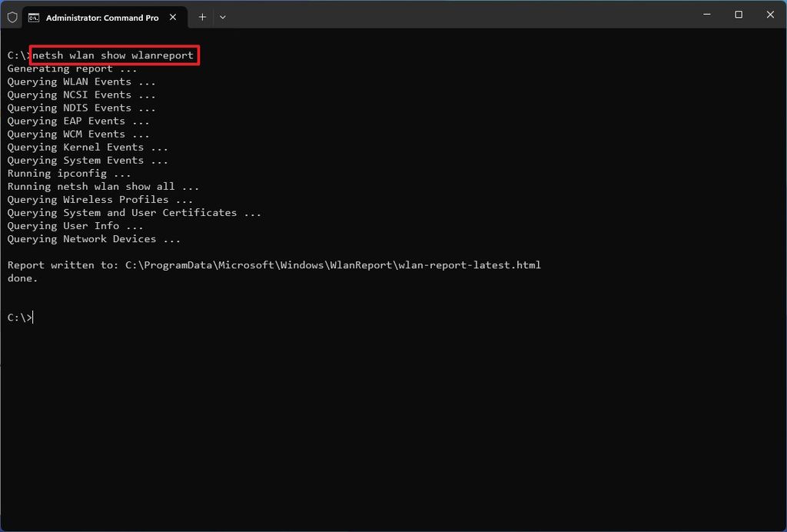Click the blinking cursor at the C:\> prompt
Image resolution: width=787 pixels, height=532 pixels.
(x=32, y=317)
